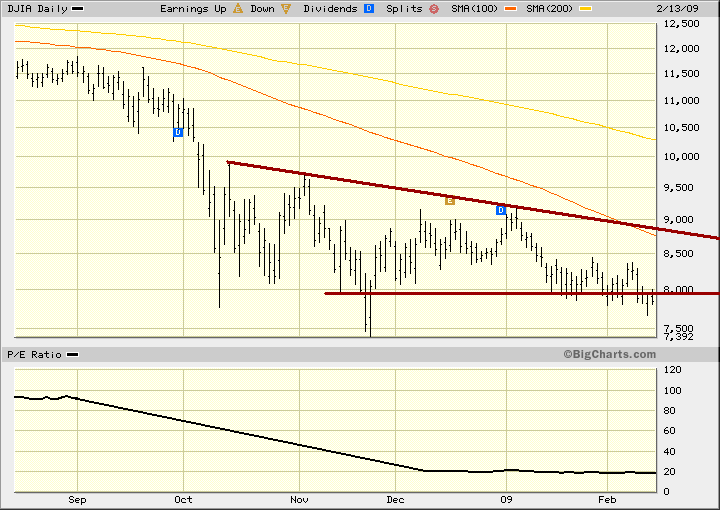Click the Feb month axis label
This screenshot has height=510, width=720.
[x=607, y=500]
